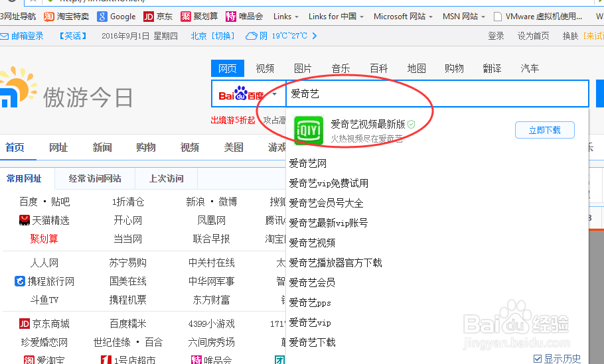Open the Google bookmark icon
Viewport: 604px width, 364px height.
(102, 17)
